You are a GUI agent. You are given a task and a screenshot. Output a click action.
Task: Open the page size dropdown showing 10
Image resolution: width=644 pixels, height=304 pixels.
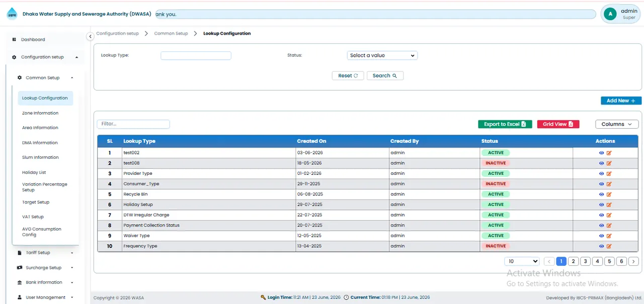click(522, 261)
